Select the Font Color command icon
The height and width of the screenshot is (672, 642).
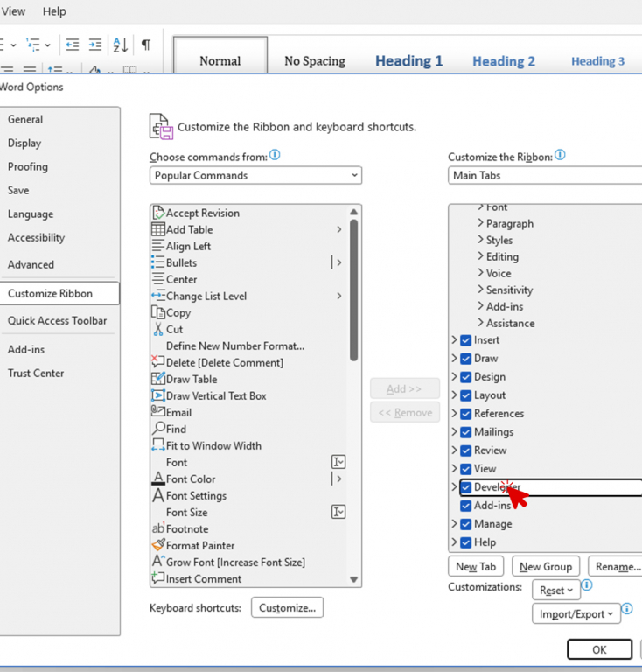[x=158, y=479]
